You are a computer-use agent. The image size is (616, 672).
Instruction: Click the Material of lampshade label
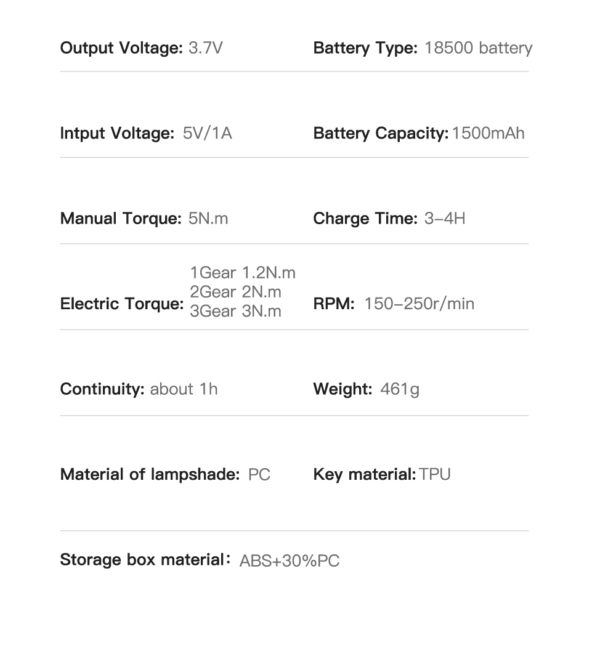pos(150,475)
